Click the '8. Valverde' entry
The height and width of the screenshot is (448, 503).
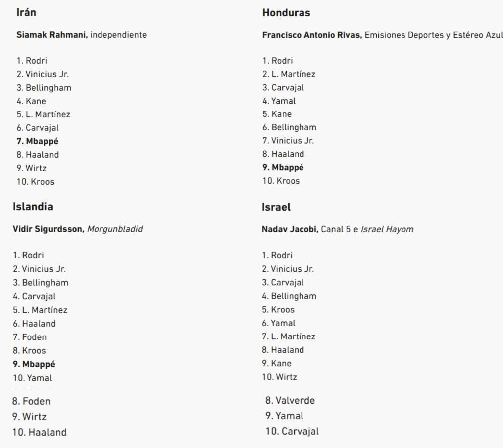[x=290, y=400]
